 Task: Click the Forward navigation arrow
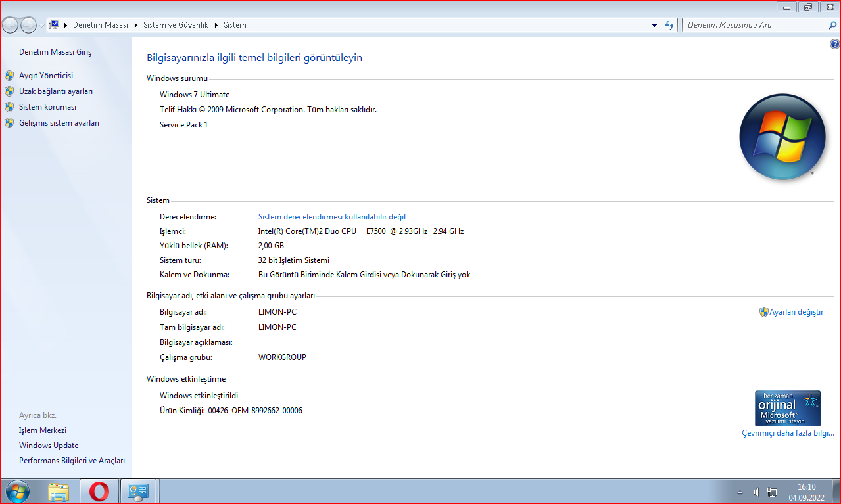click(28, 25)
